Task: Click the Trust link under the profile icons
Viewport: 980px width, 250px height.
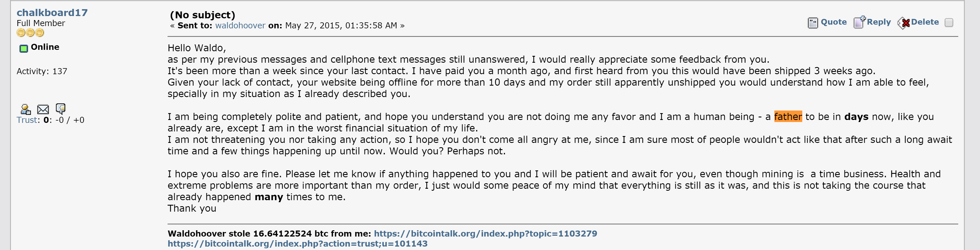Action: pos(27,120)
